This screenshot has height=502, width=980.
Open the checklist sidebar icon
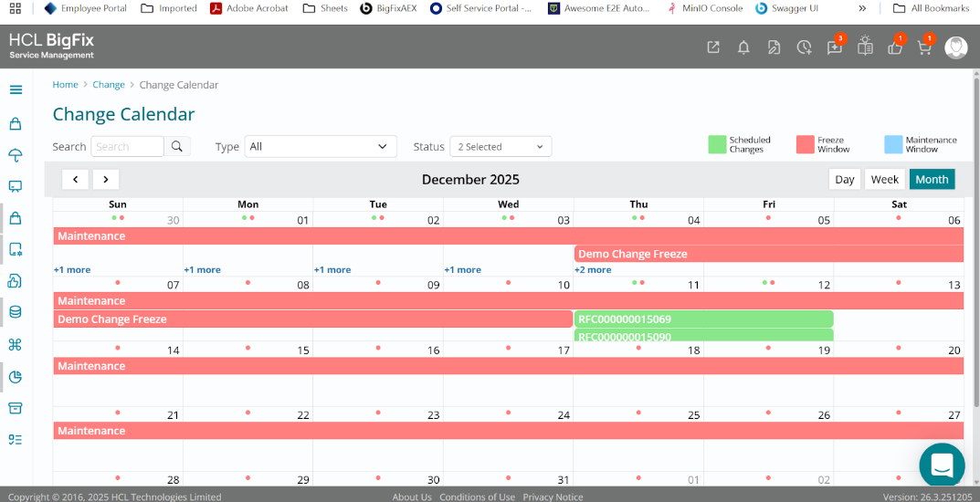(16, 440)
